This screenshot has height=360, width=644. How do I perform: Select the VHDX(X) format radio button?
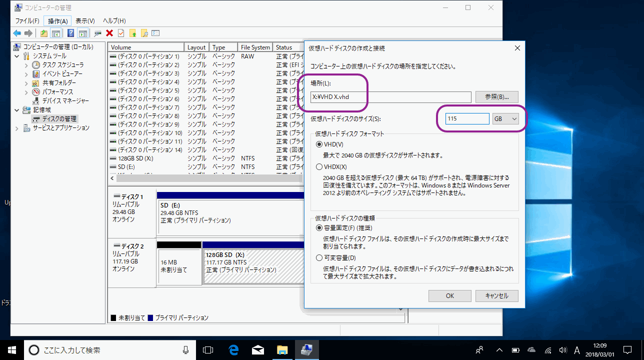(x=319, y=166)
